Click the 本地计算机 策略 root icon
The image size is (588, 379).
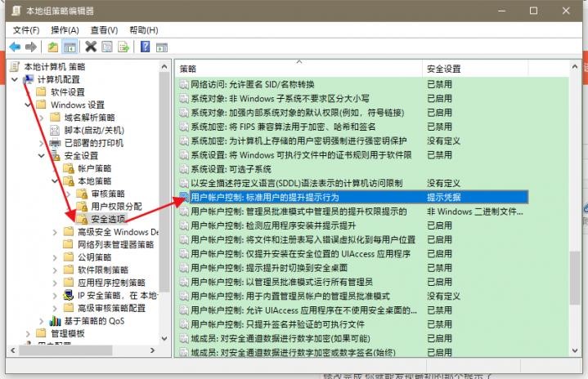pyautogui.click(x=15, y=67)
